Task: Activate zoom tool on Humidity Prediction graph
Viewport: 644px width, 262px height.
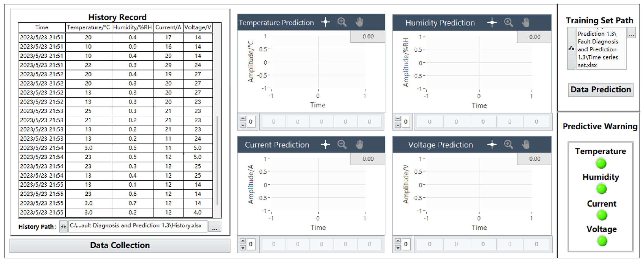Action: (509, 22)
